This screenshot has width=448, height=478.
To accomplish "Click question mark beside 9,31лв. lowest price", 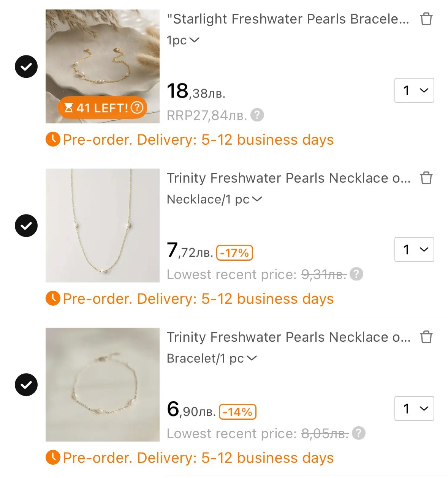I will click(x=356, y=274).
